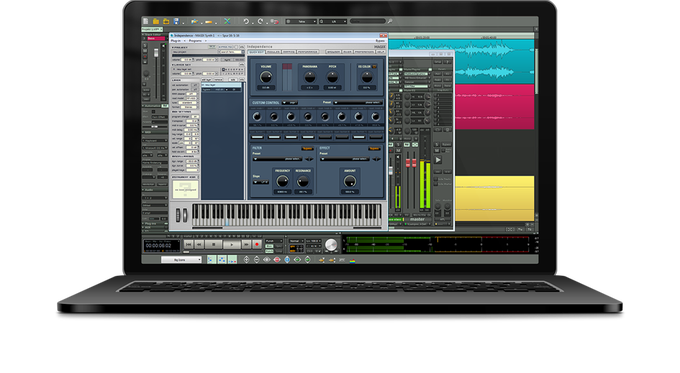This screenshot has height=373, width=680.
Task: Click the Undo arrow icon
Action: point(246,21)
